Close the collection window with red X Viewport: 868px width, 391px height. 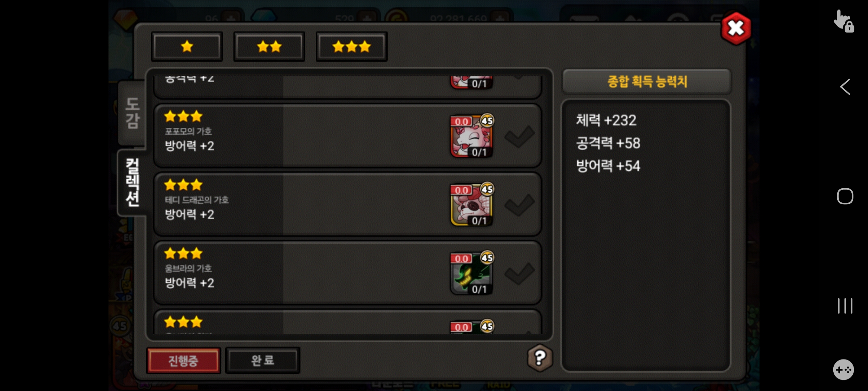(736, 28)
